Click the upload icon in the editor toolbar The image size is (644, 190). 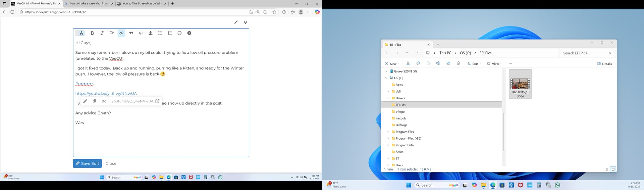click(x=151, y=33)
